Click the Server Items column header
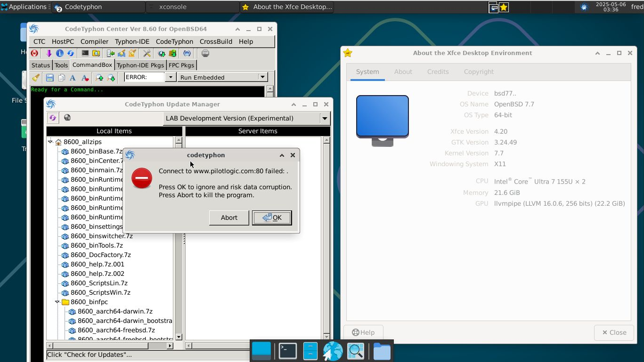 (258, 131)
